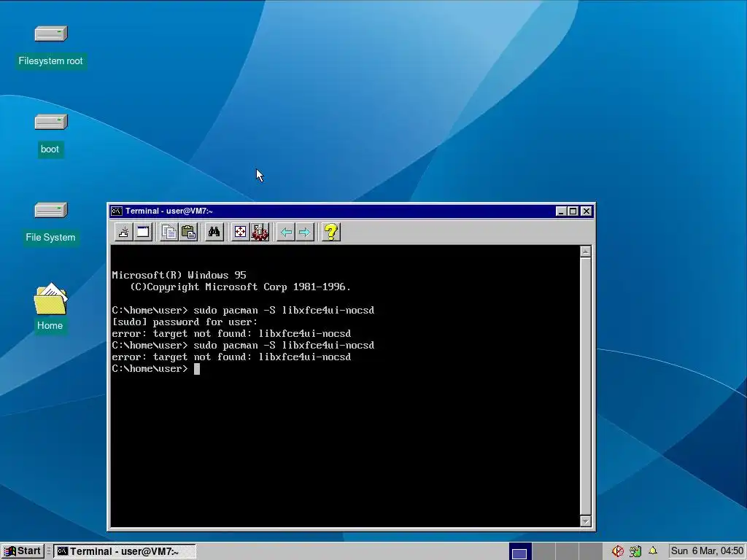Paste clipboard into the terminal

click(189, 233)
